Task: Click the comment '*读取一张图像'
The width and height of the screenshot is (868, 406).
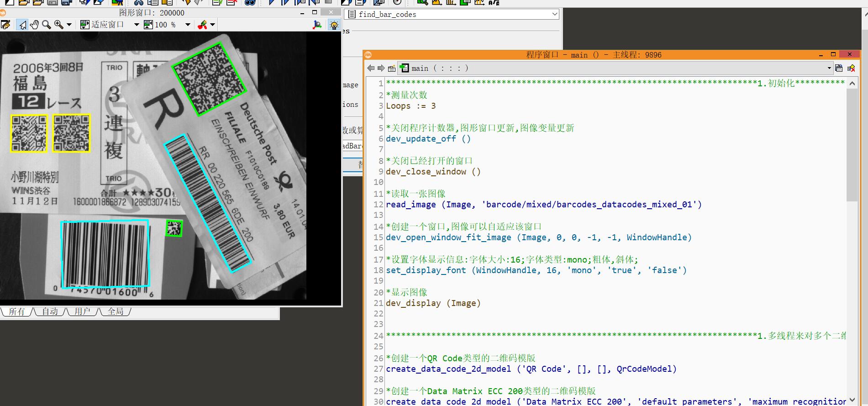Action: (x=416, y=194)
